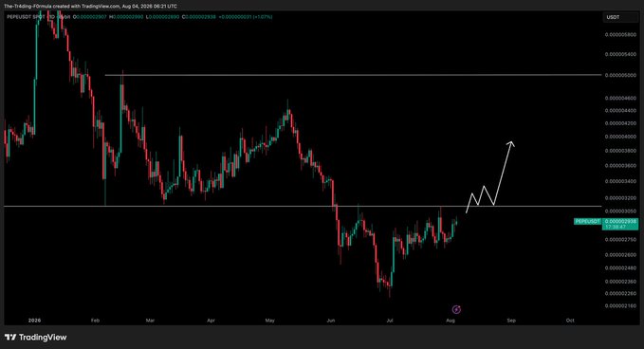Click price axis label 0.00005000
644x349 pixels.
[x=621, y=76]
